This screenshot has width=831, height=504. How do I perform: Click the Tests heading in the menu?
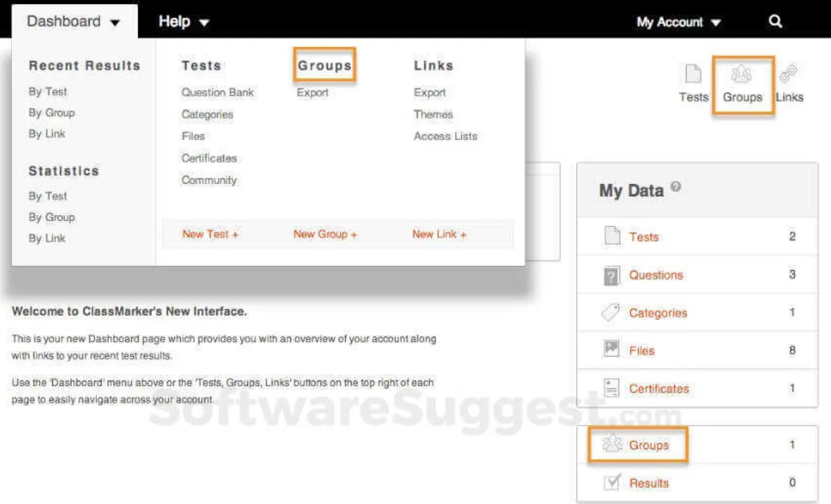coord(201,66)
